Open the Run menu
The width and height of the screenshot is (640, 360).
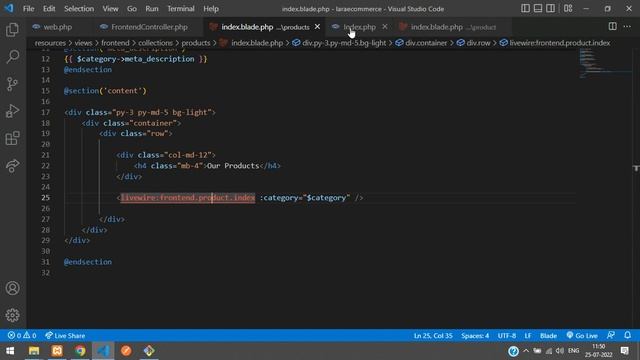click(x=152, y=9)
